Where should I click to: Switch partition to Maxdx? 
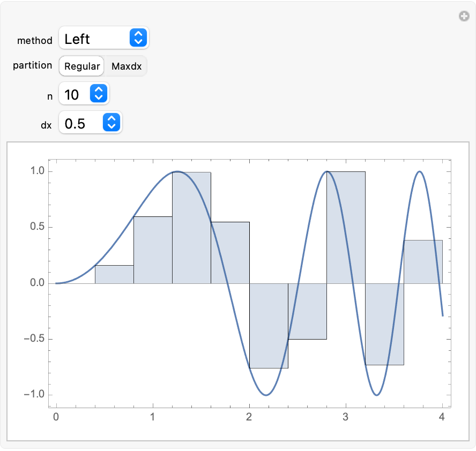pyautogui.click(x=125, y=66)
